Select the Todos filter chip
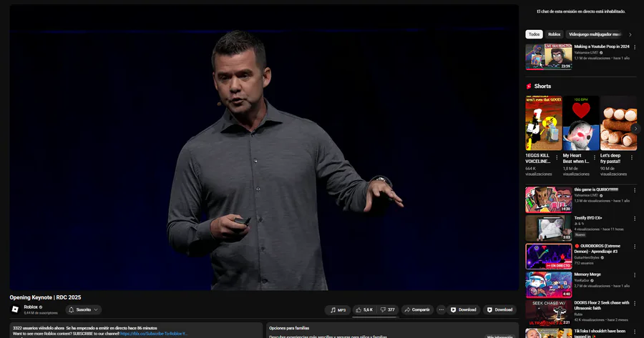The image size is (644, 338). pos(534,34)
